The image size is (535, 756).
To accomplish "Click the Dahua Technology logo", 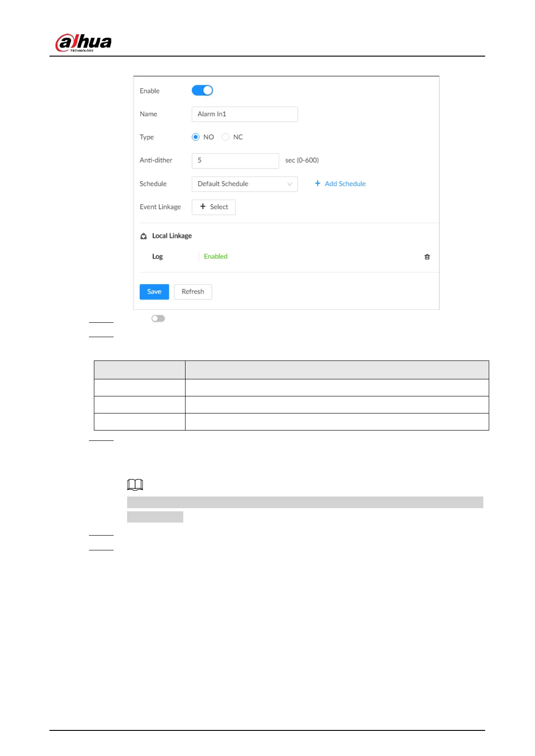I will [84, 43].
